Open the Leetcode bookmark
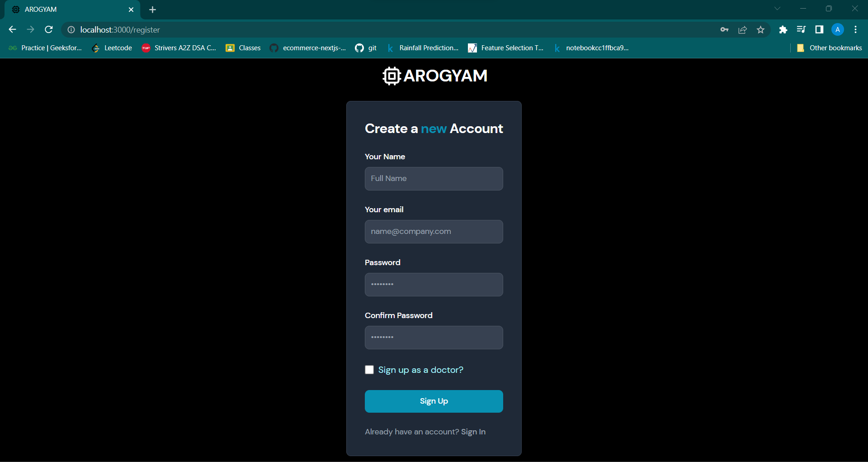Image resolution: width=868 pixels, height=462 pixels. click(111, 48)
